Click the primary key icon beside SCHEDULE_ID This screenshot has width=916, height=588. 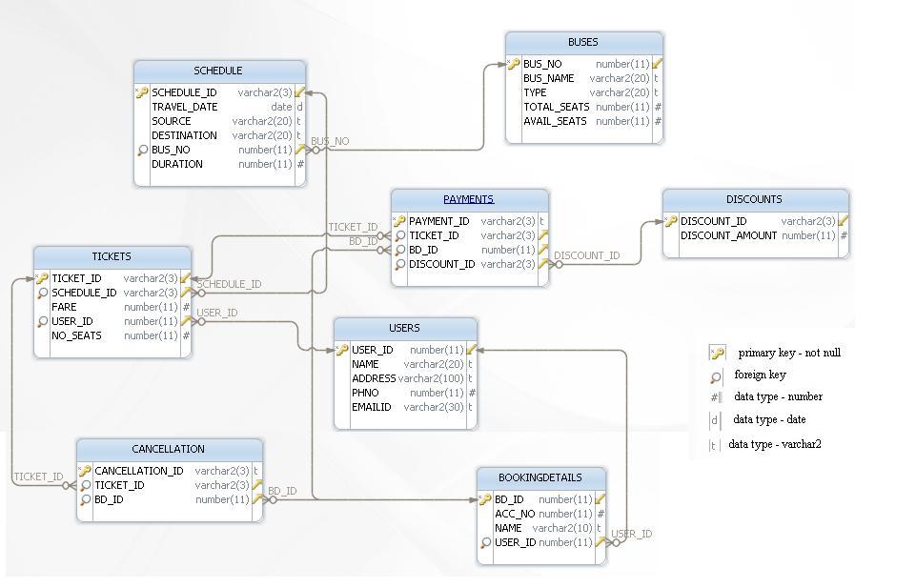(x=145, y=92)
